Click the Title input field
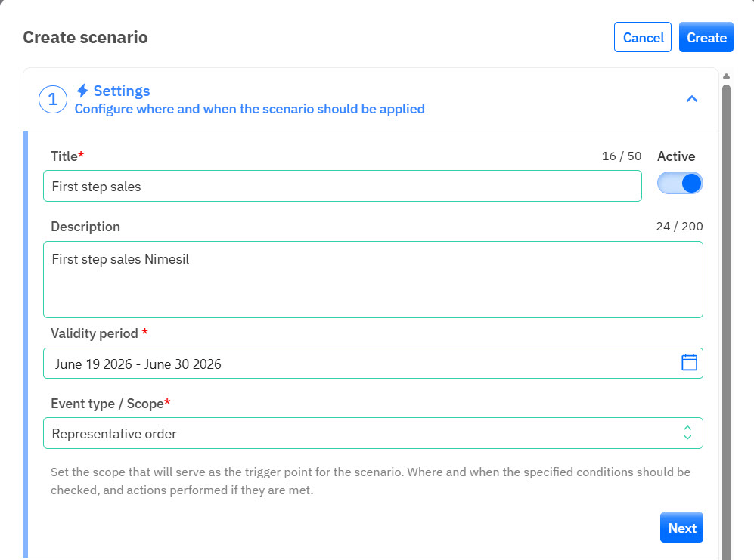Image resolution: width=754 pixels, height=560 pixels. coord(343,186)
